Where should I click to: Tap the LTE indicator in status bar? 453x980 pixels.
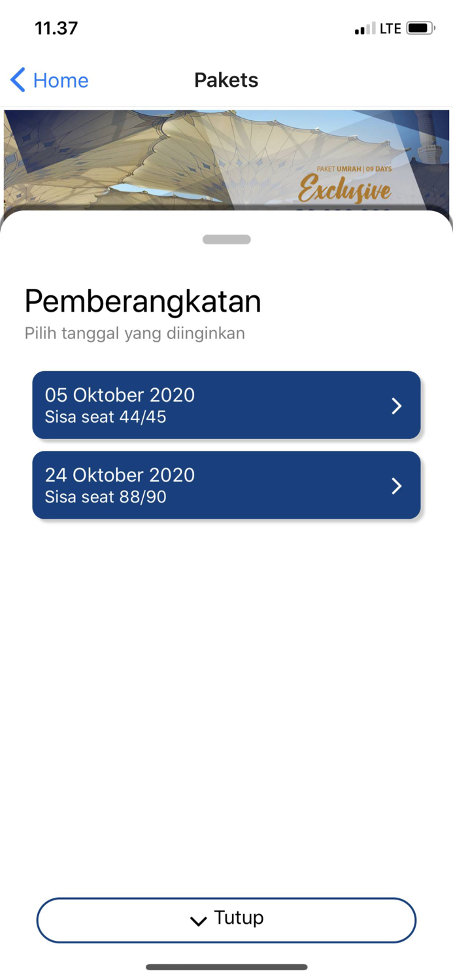(390, 28)
